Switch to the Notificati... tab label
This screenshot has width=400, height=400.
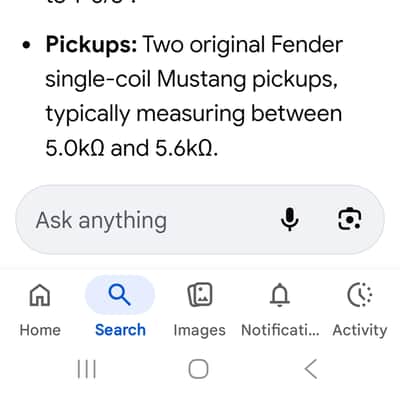(280, 330)
